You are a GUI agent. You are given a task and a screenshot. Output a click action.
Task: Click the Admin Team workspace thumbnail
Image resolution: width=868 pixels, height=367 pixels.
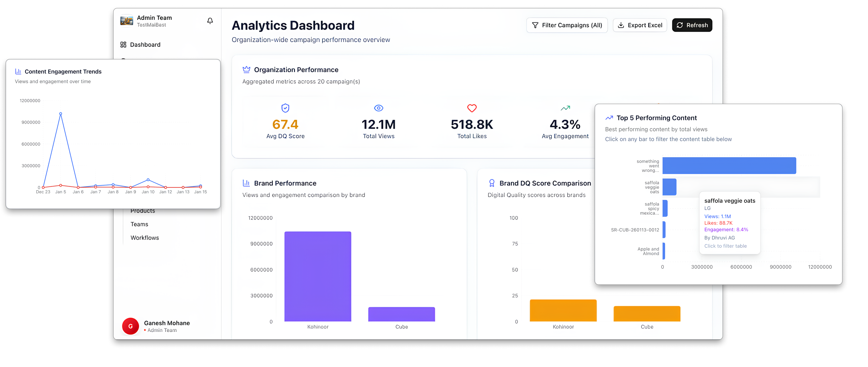(x=127, y=20)
